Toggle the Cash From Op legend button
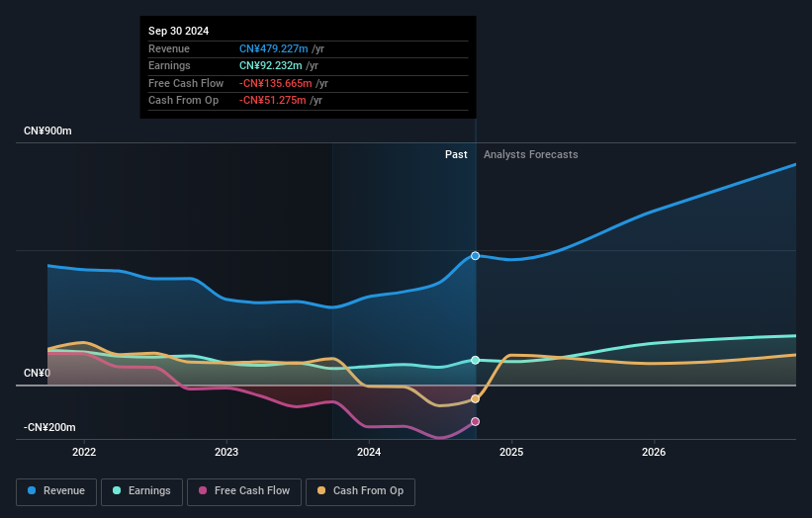Image resolution: width=812 pixels, height=518 pixels. [x=360, y=491]
